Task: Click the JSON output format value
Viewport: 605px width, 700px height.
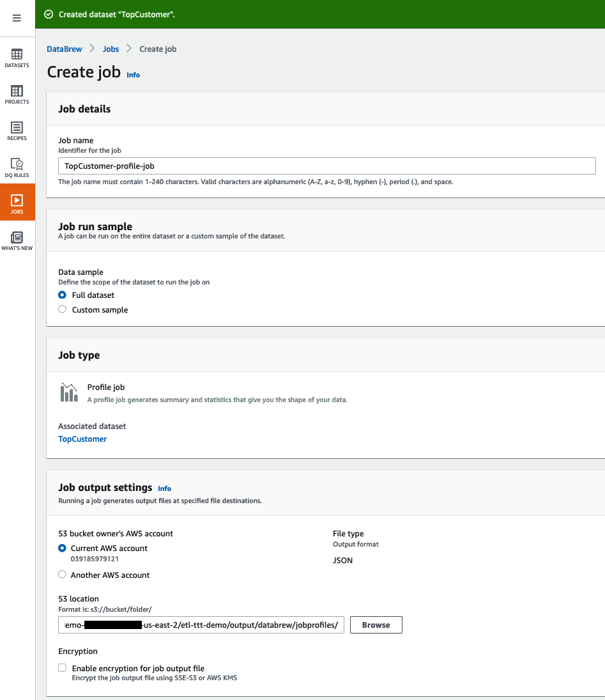Action: tap(342, 561)
